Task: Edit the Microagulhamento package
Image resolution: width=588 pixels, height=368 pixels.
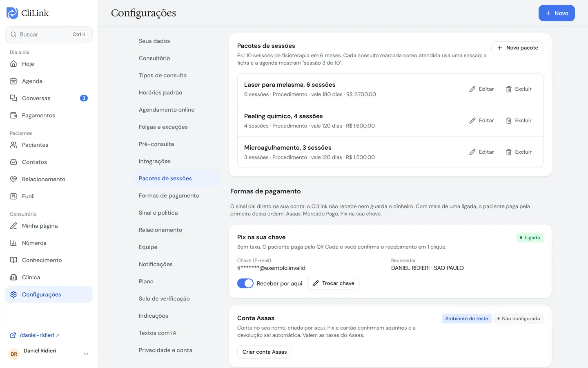Action: point(482,152)
